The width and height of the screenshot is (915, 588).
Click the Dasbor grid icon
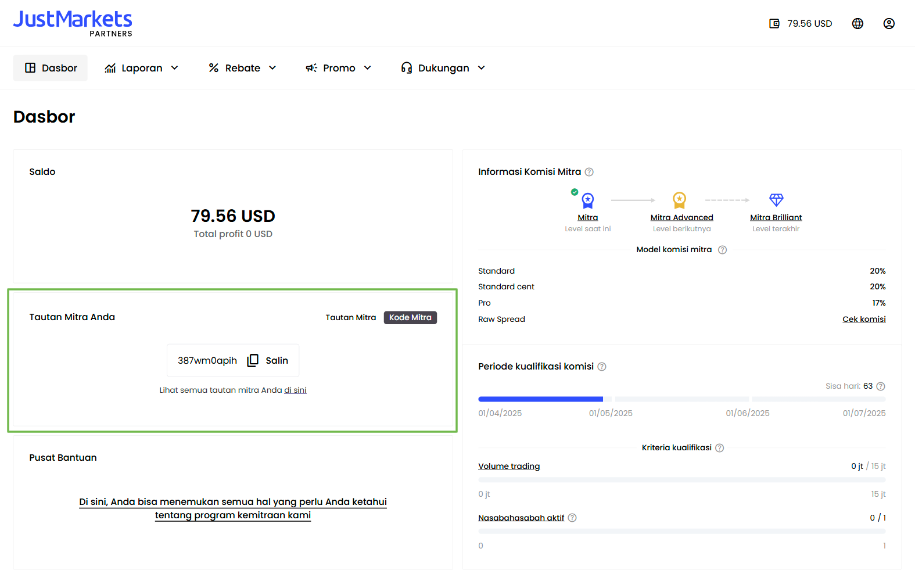coord(30,68)
